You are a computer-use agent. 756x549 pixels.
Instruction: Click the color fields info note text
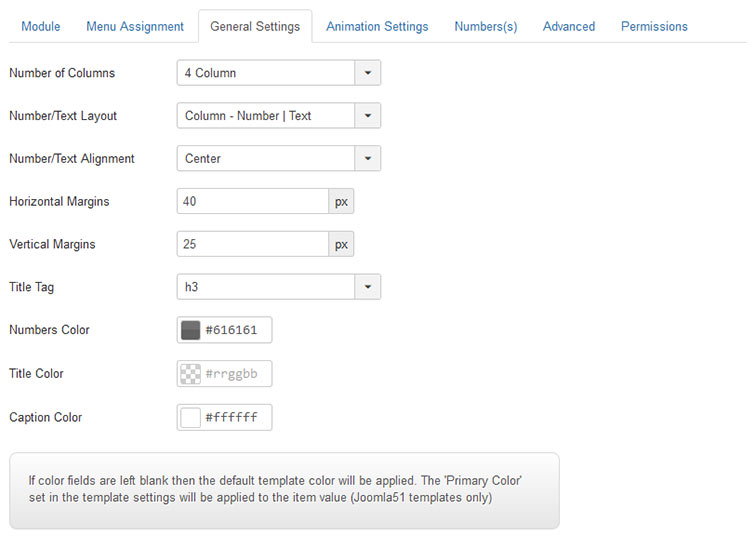[x=275, y=489]
